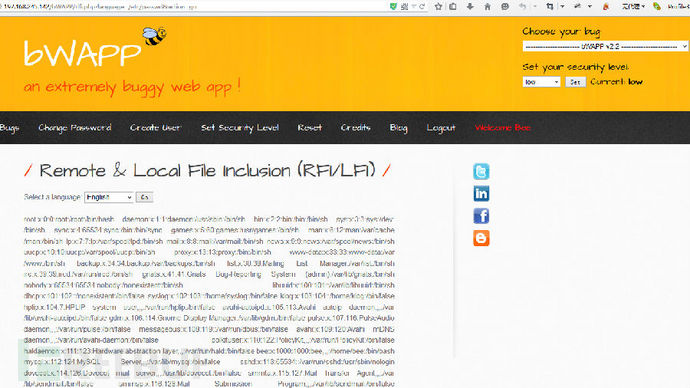Open Set Security Level menu item
The height and width of the screenshot is (388, 690).
point(240,128)
